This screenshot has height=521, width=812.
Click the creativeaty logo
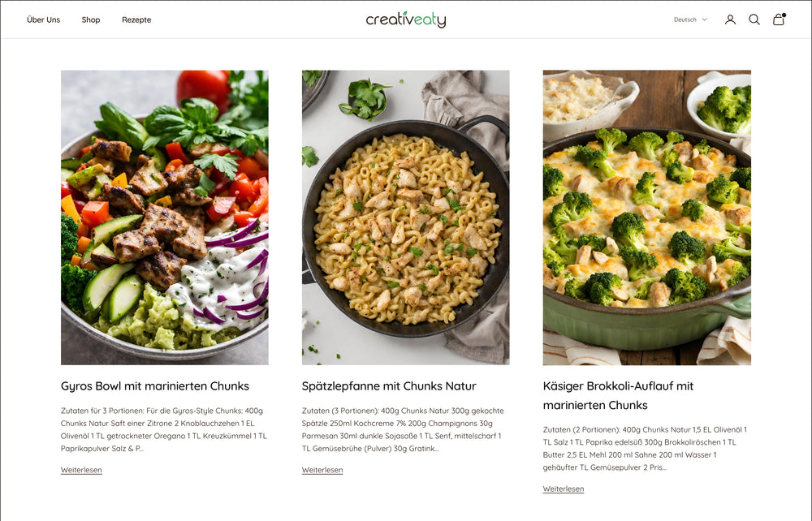point(405,19)
